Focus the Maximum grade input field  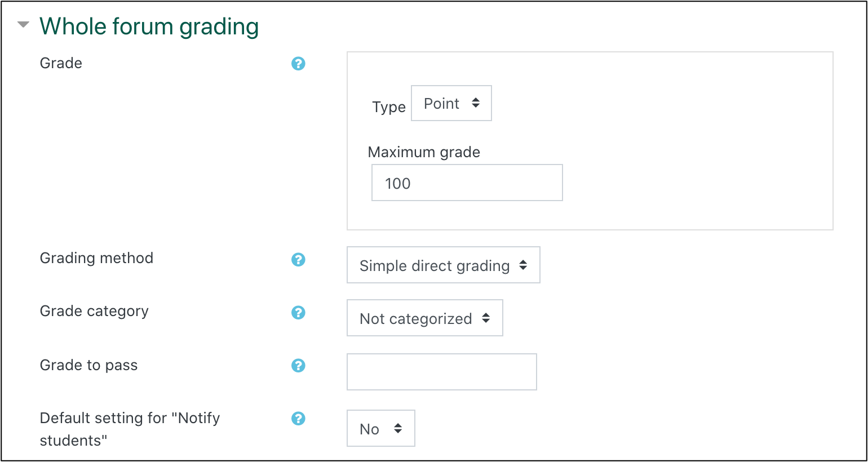pyautogui.click(x=467, y=182)
